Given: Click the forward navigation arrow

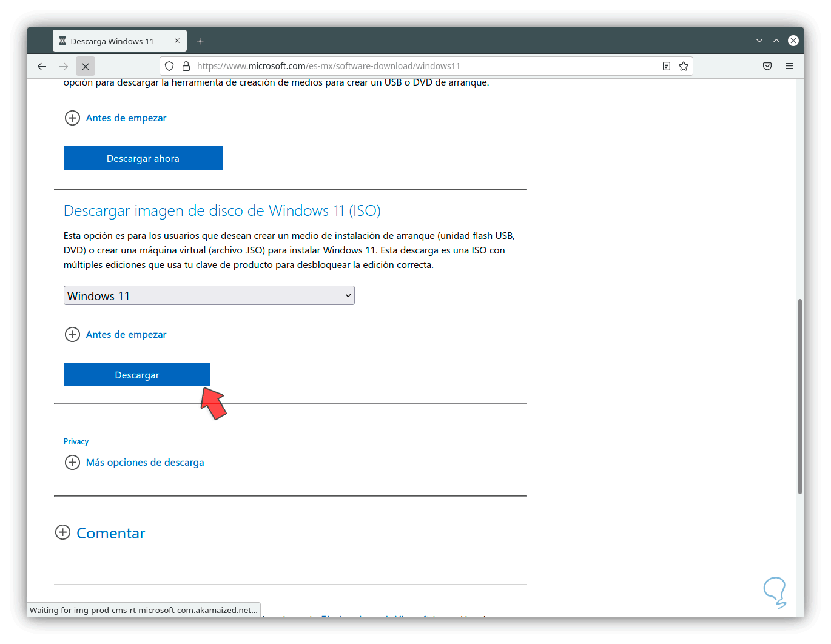Looking at the screenshot, I should [x=64, y=67].
